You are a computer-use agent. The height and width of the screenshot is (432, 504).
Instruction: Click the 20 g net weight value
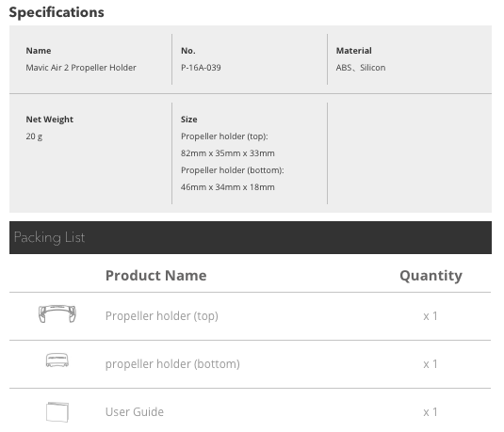pyautogui.click(x=34, y=136)
